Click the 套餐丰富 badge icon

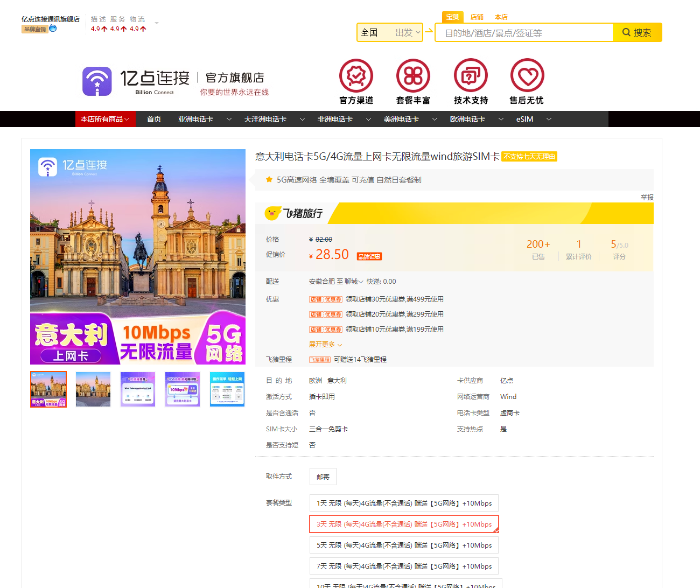point(413,75)
